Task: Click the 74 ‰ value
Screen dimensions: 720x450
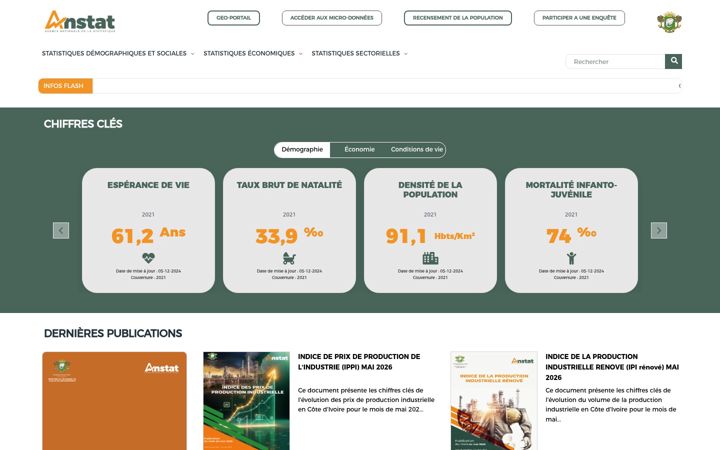Action: tap(571, 236)
